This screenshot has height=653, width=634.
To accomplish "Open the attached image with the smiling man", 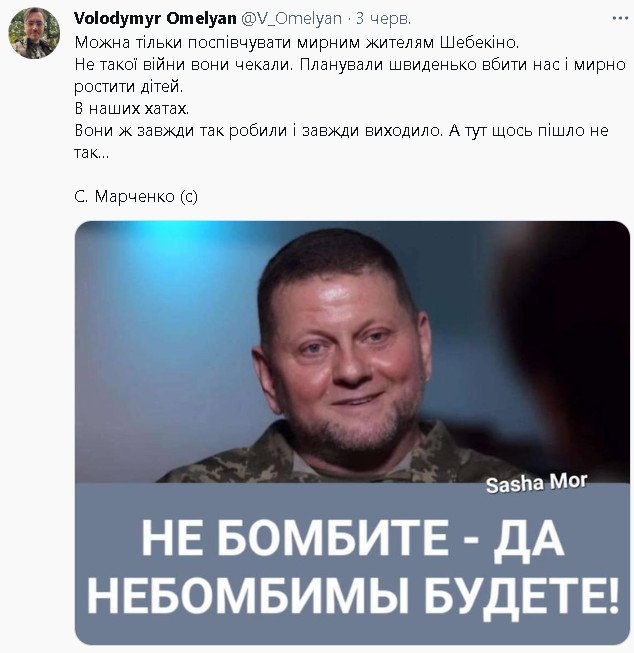I will click(x=352, y=433).
